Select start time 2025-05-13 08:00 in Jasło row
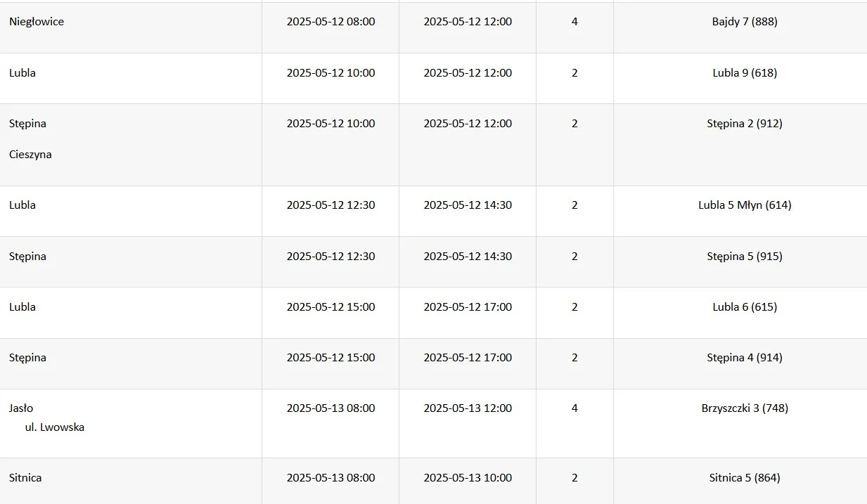 (330, 408)
